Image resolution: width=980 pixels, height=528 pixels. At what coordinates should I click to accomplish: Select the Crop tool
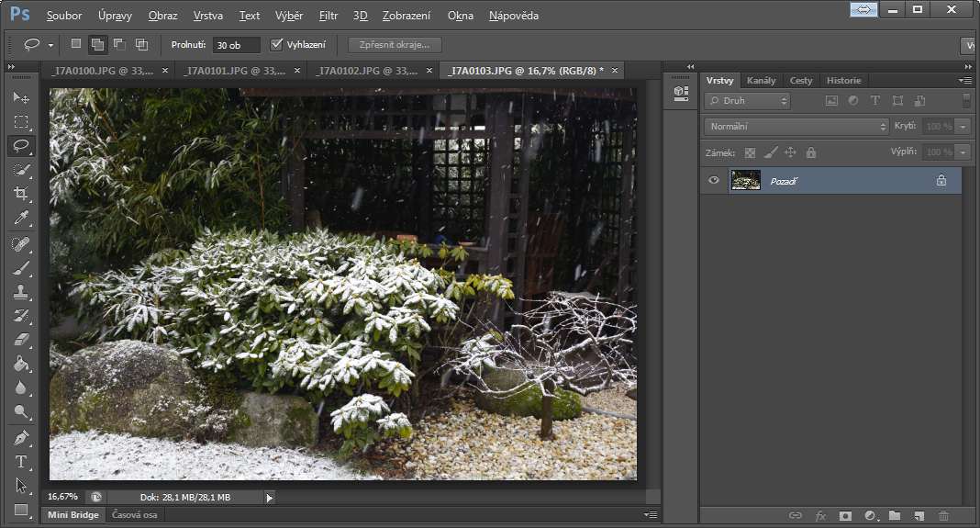coord(21,194)
